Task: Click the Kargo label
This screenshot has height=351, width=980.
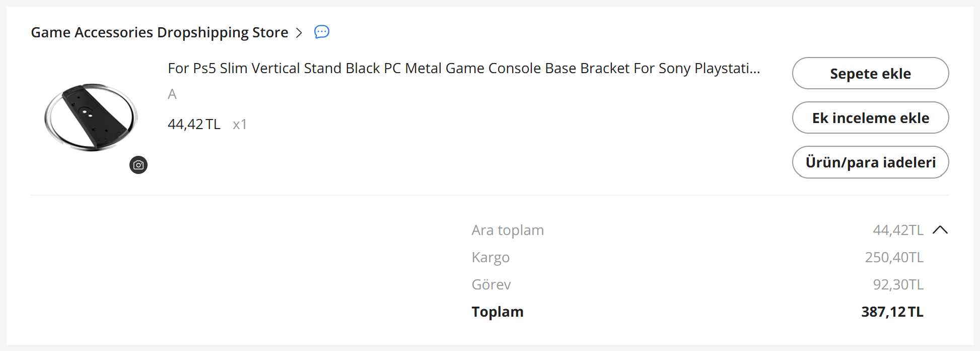Action: 491,257
